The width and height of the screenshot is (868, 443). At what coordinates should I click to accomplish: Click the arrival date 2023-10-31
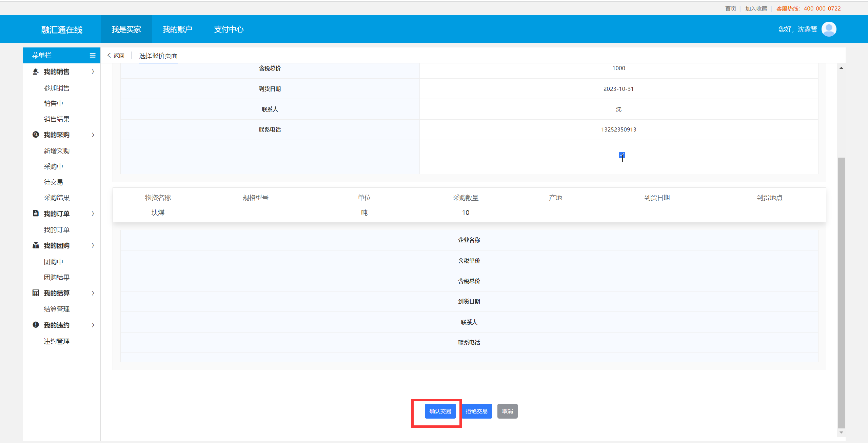618,89
